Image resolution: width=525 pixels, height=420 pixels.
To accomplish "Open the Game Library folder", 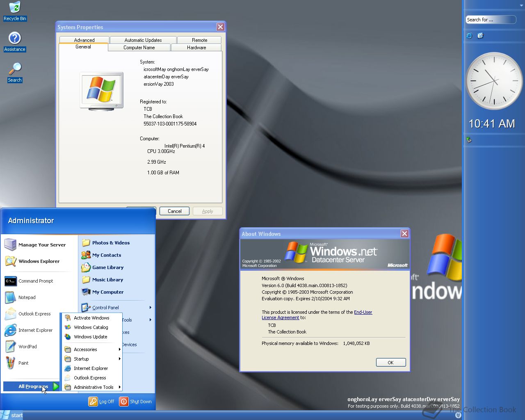I will [x=103, y=267].
